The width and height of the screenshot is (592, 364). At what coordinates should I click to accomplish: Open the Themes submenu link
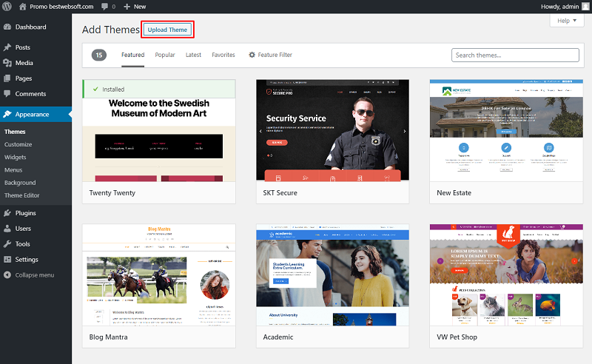[15, 132]
